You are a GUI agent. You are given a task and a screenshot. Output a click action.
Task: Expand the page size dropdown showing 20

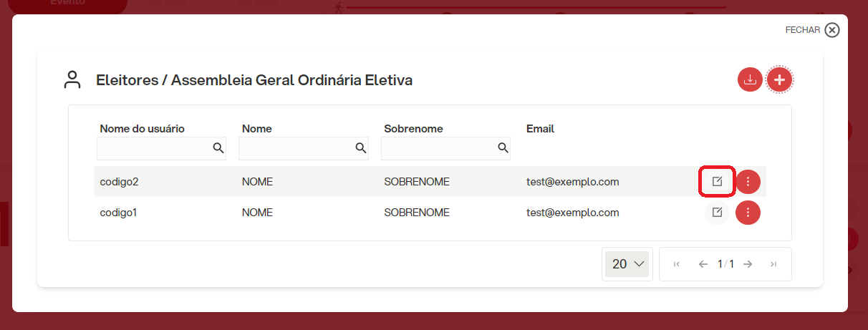point(627,264)
